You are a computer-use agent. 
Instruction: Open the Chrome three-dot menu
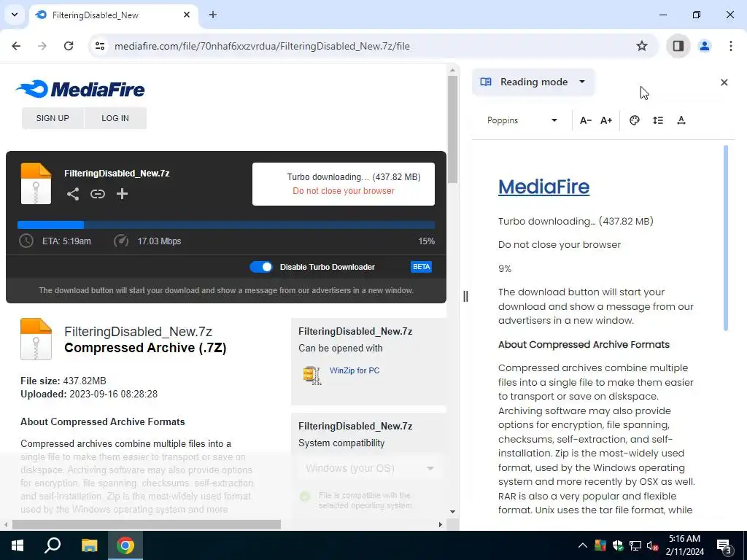point(731,46)
